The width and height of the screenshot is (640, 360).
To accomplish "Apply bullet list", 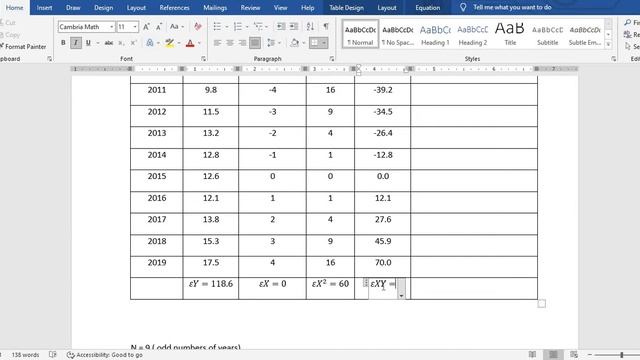I will pos(217,27).
